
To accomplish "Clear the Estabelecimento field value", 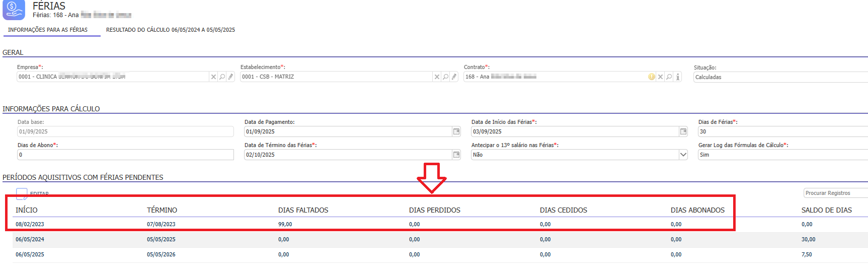I will [x=437, y=77].
